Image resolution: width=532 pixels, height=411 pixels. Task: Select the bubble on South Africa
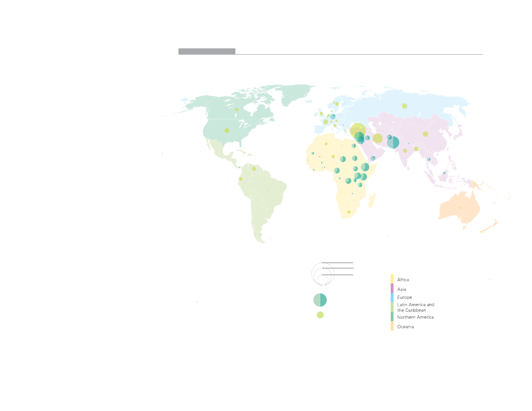349,212
